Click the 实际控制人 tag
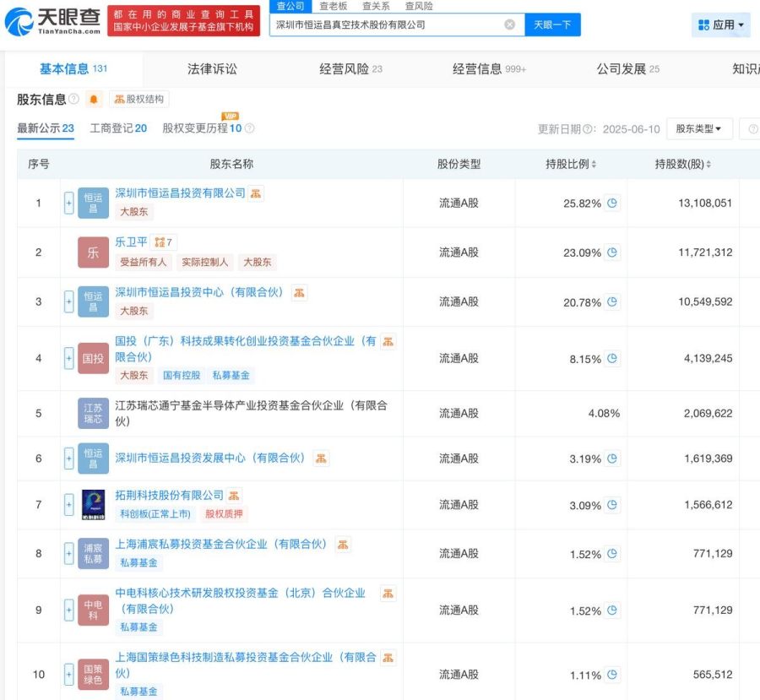Viewport: 760px width, 700px height. point(205,263)
